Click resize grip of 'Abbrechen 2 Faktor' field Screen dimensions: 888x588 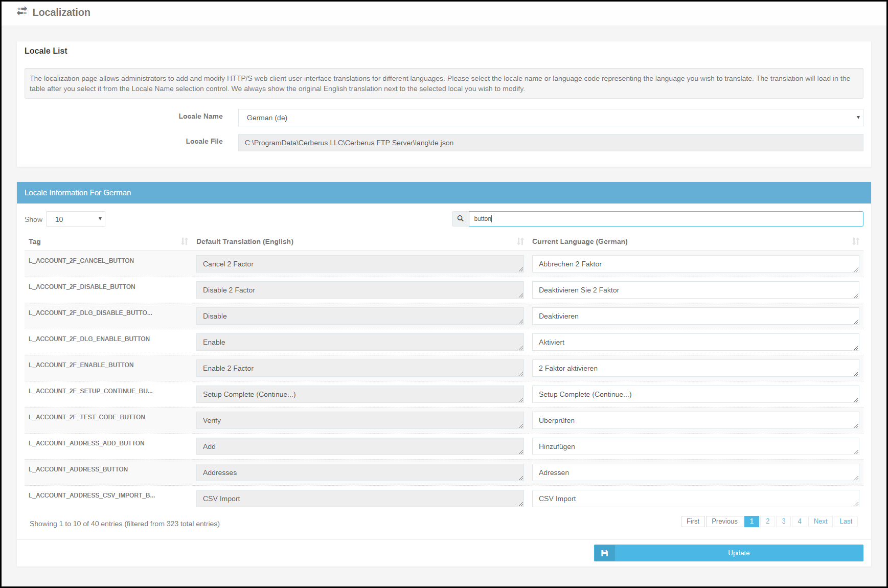(x=856, y=269)
